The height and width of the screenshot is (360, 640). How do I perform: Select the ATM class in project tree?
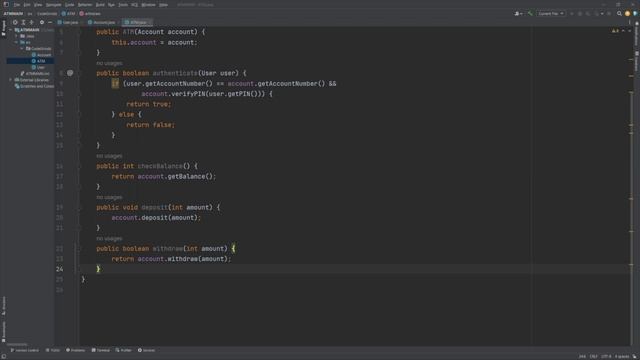point(39,61)
